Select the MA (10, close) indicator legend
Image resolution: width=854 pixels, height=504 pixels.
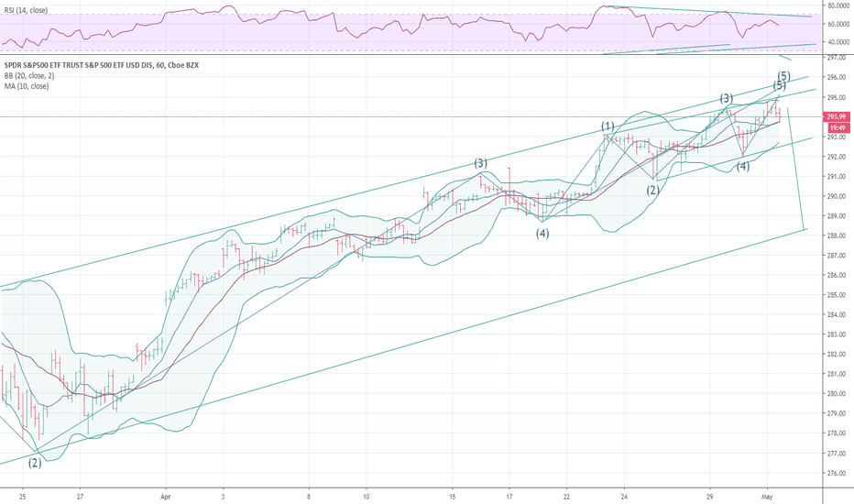pyautogui.click(x=27, y=86)
